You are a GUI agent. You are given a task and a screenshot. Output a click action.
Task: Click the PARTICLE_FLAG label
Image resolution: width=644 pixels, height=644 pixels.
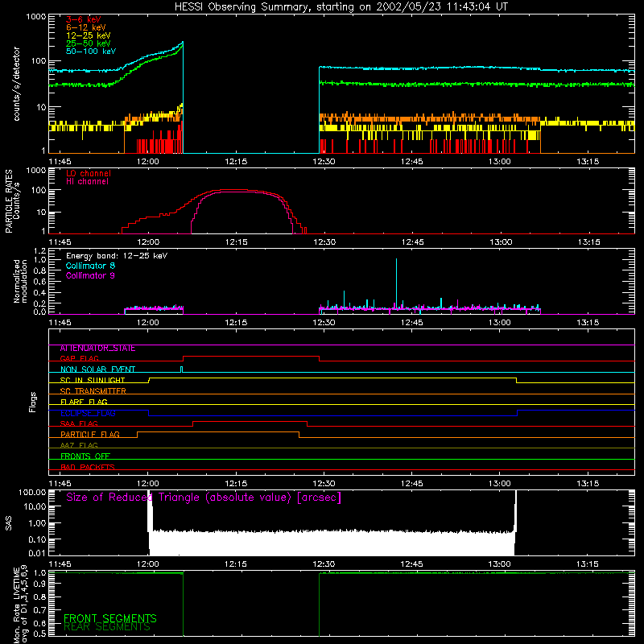tap(90, 435)
